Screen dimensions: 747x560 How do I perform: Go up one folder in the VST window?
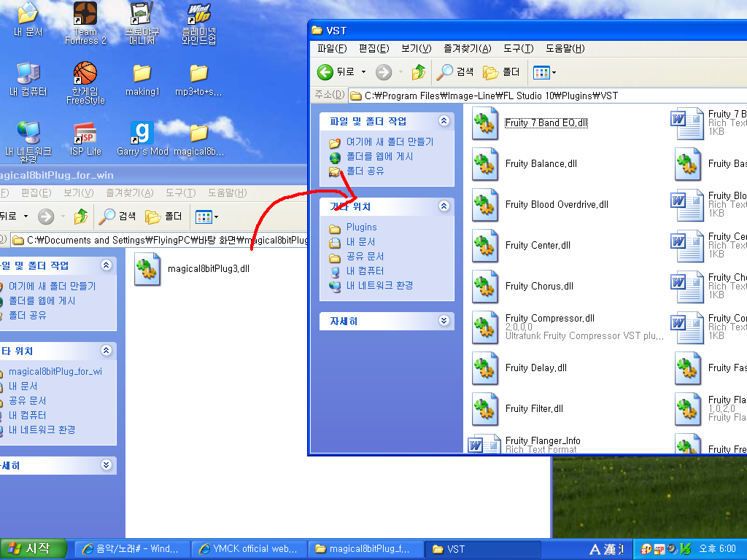418,72
